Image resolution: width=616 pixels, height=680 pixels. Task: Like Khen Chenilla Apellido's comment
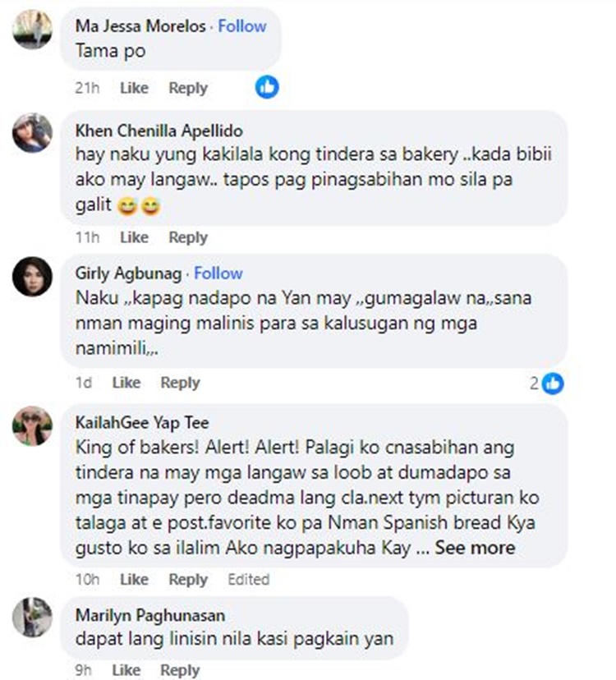point(134,237)
